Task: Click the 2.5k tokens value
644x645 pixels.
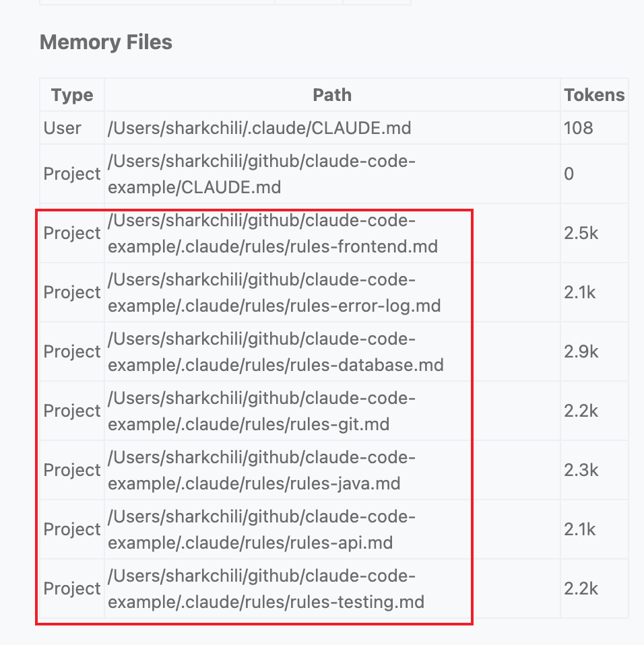Action: [581, 234]
